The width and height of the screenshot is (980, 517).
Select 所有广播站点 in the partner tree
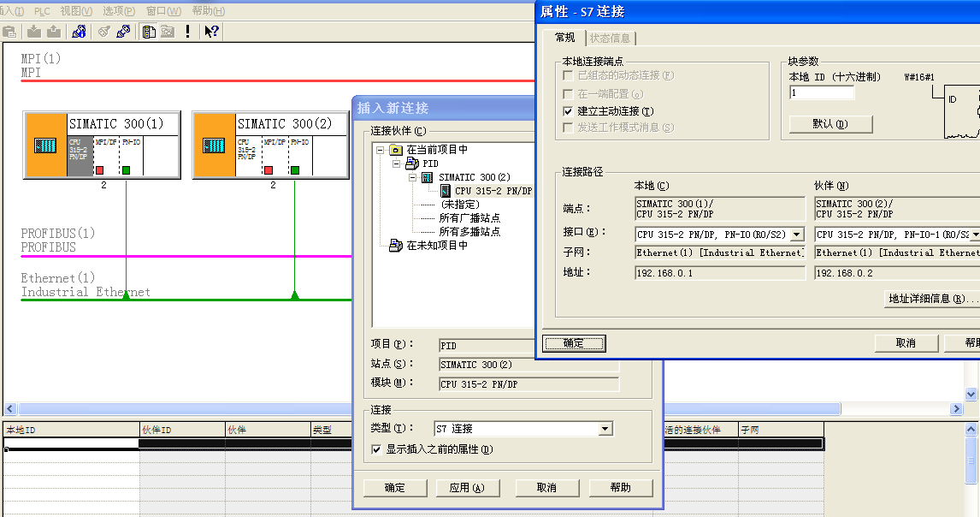[469, 218]
